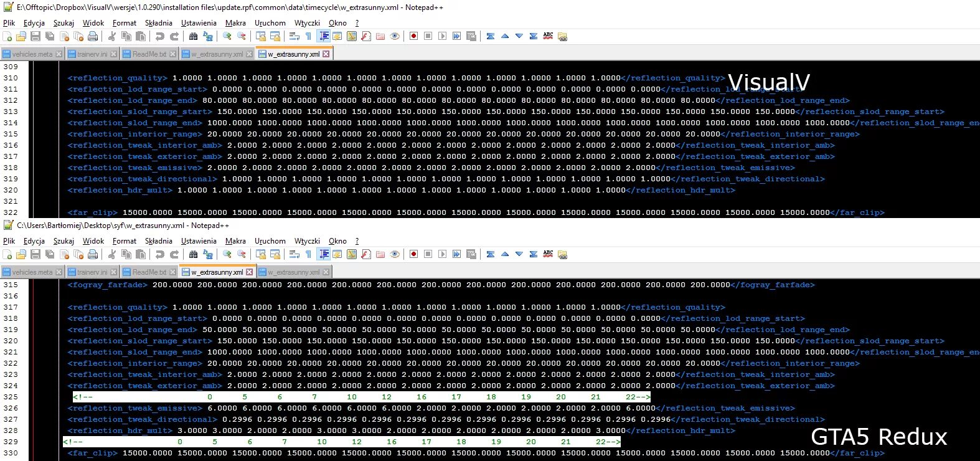Switch to ReadMe.txt tab in top window
This screenshot has width=980, height=461.
pos(149,54)
